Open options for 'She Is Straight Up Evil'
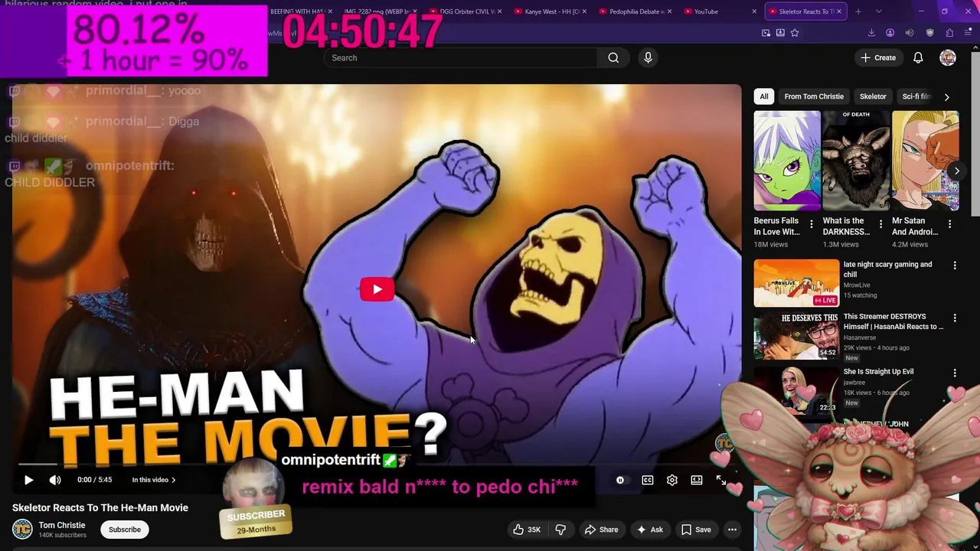Screen dimensions: 980x551 pyautogui.click(x=954, y=373)
